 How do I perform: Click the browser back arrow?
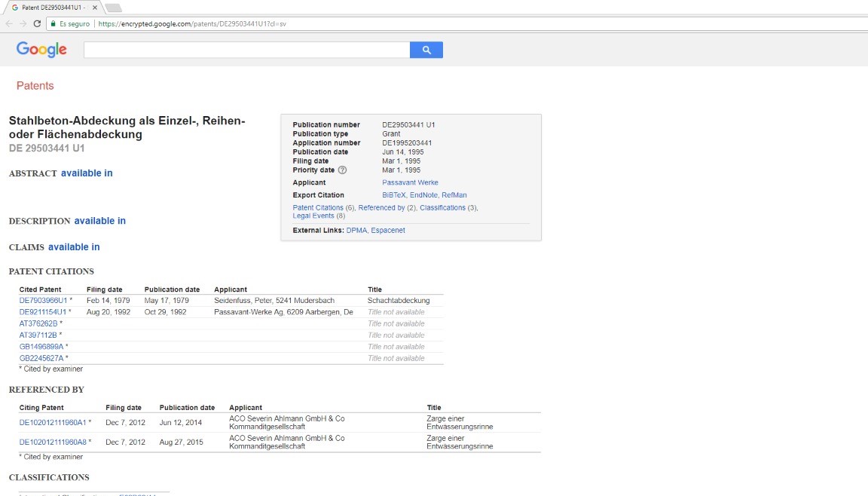[9, 24]
